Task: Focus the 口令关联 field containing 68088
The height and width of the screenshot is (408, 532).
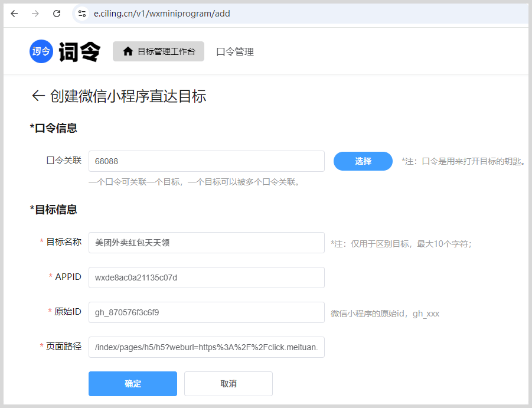Action: (206, 161)
